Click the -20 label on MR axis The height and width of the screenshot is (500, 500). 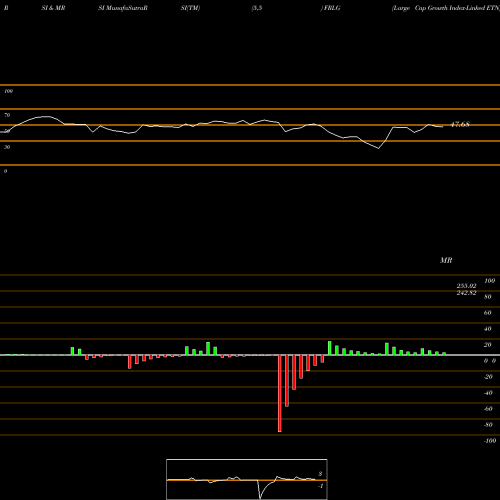tap(488, 377)
